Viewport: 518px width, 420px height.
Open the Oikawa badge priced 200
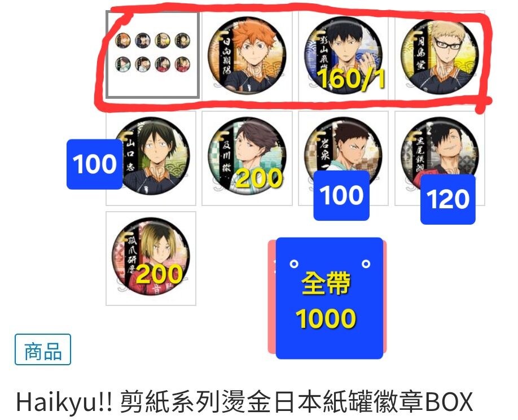pyautogui.click(x=247, y=158)
